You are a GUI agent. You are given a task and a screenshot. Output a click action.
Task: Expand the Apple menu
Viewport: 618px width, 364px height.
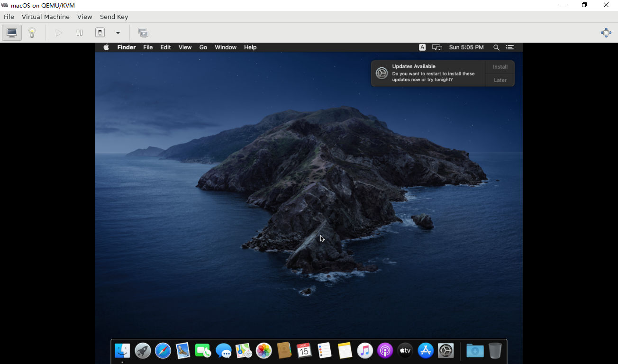tap(106, 47)
